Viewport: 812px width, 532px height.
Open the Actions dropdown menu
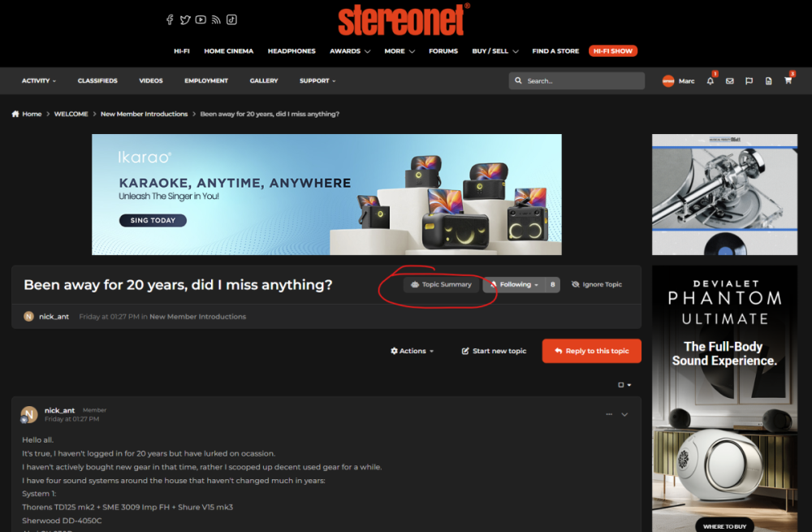(x=412, y=351)
